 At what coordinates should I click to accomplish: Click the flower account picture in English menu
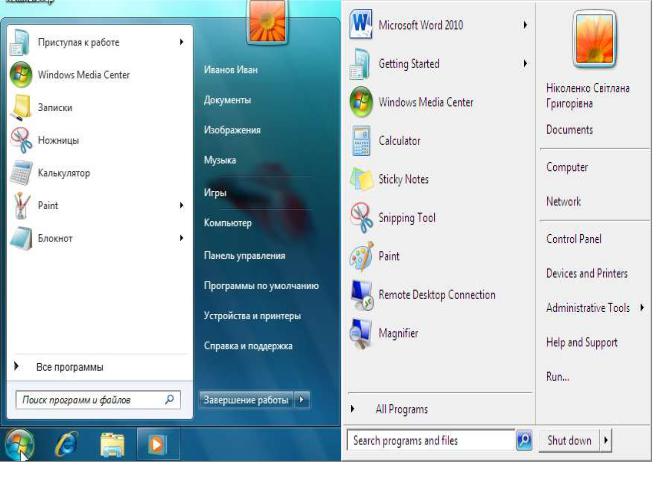[595, 38]
